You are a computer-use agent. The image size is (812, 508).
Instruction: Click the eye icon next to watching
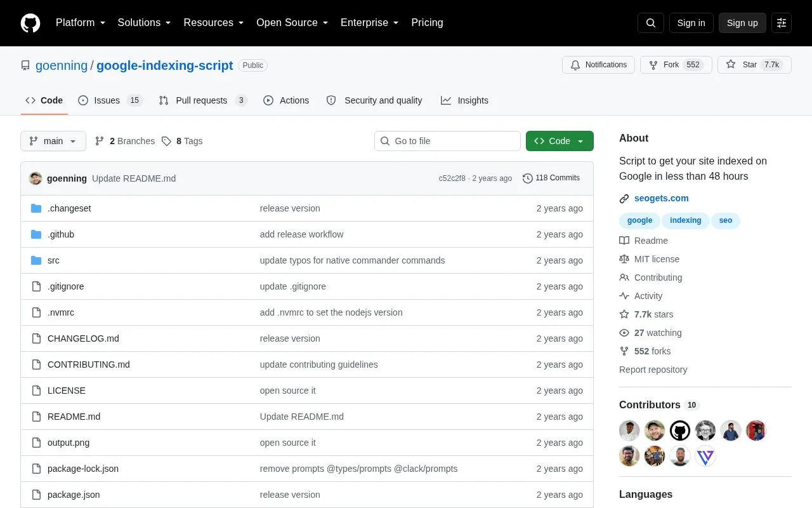624,333
